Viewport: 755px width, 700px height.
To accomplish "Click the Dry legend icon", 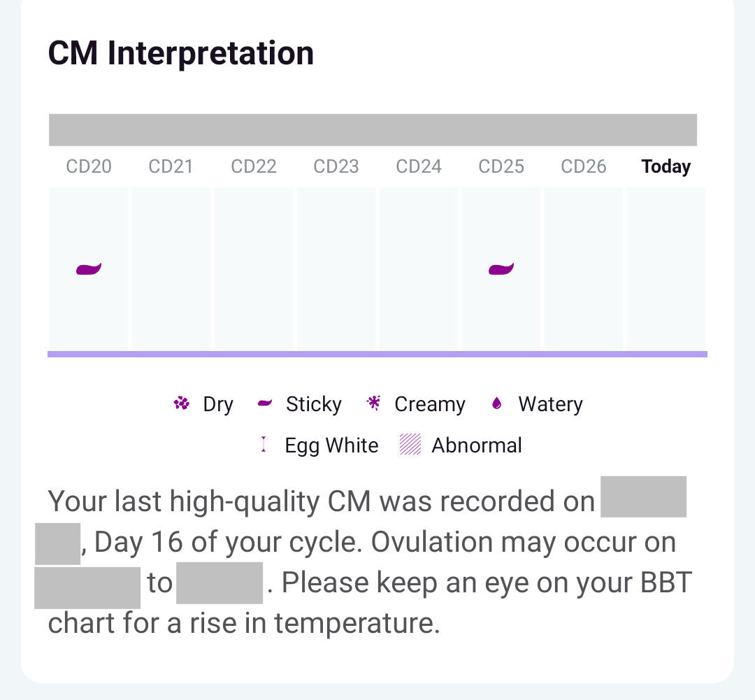I will tap(182, 403).
